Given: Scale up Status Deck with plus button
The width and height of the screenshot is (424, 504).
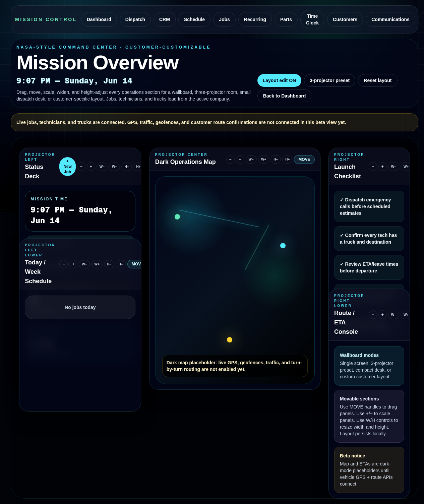Looking at the screenshot, I should click(x=91, y=167).
